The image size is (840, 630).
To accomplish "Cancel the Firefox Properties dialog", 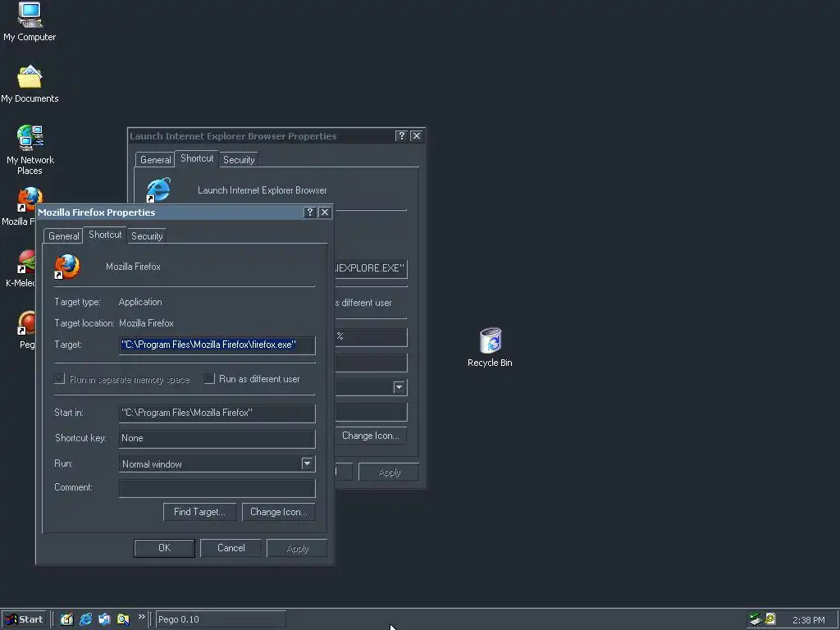I will 231,548.
